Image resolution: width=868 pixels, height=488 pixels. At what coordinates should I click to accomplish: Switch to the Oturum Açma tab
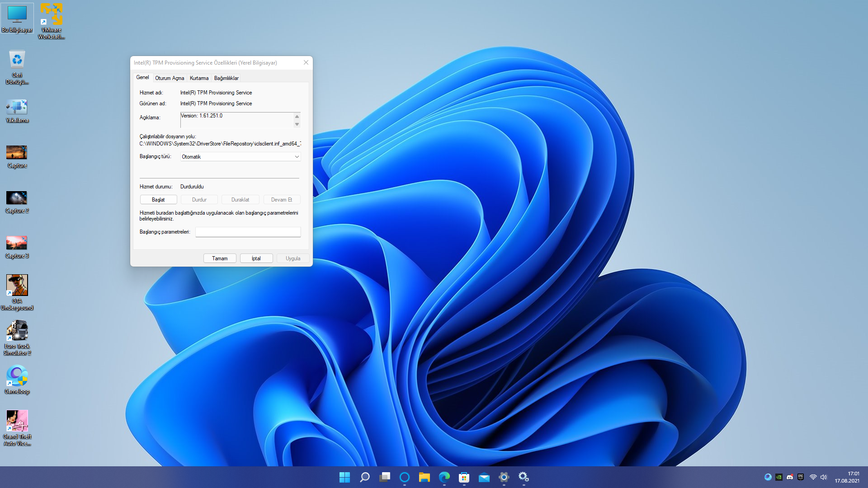pyautogui.click(x=170, y=78)
